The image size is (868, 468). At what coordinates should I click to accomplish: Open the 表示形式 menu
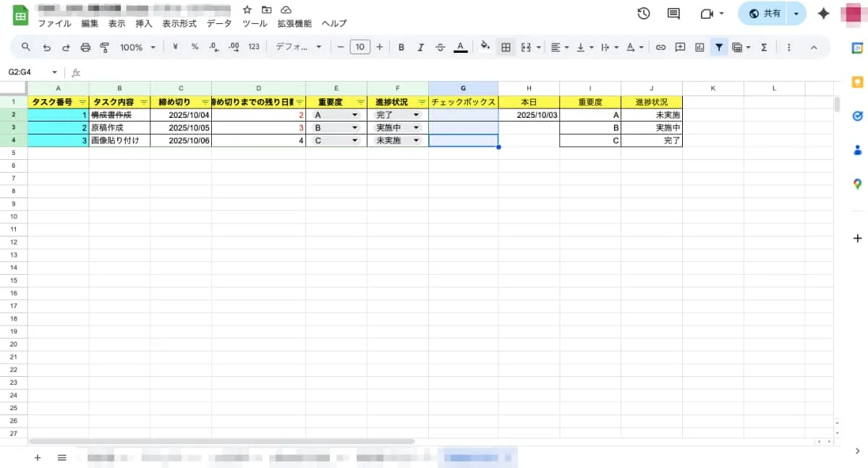179,23
